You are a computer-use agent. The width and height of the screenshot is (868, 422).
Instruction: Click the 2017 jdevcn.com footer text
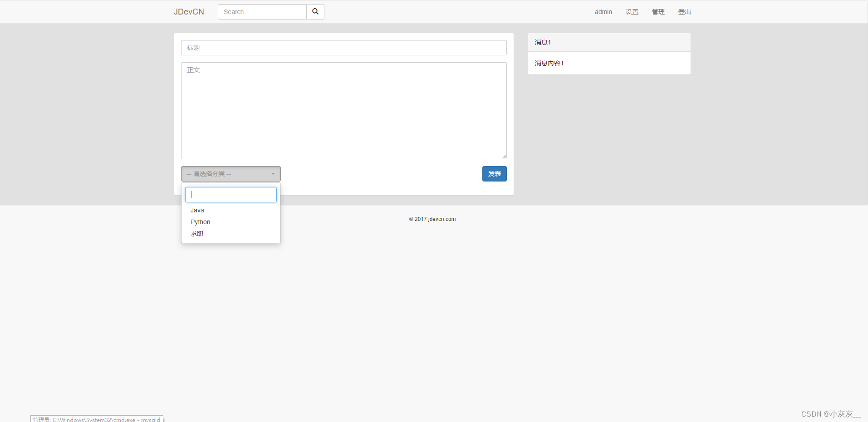(x=432, y=219)
